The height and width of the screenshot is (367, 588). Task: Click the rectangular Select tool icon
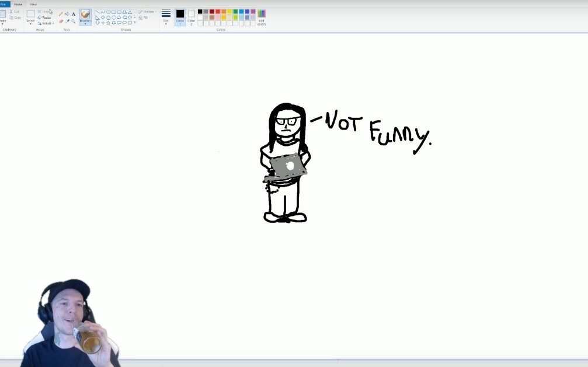point(31,14)
